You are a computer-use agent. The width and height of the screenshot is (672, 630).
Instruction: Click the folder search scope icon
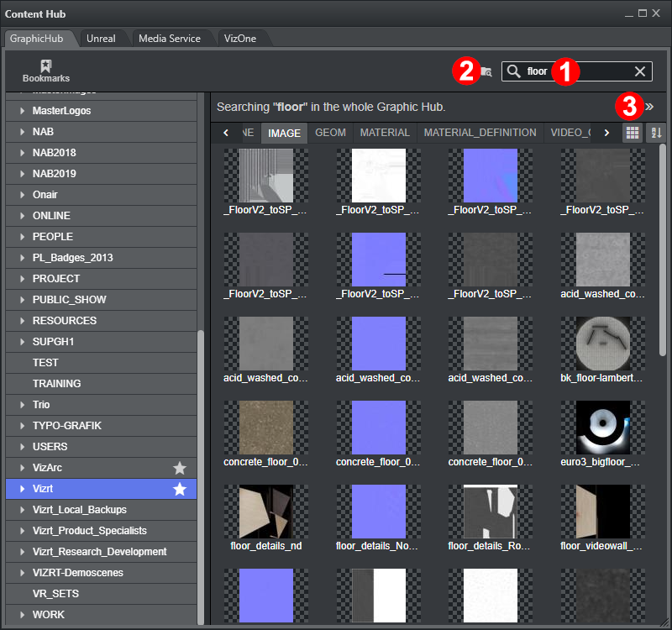pyautogui.click(x=486, y=72)
